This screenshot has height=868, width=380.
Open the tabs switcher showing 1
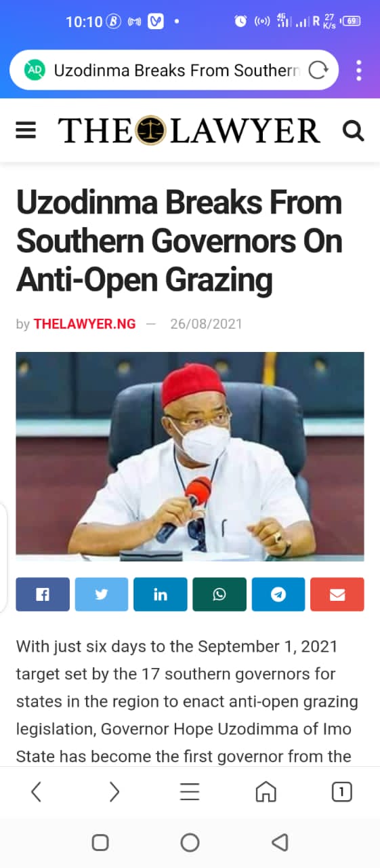[341, 791]
